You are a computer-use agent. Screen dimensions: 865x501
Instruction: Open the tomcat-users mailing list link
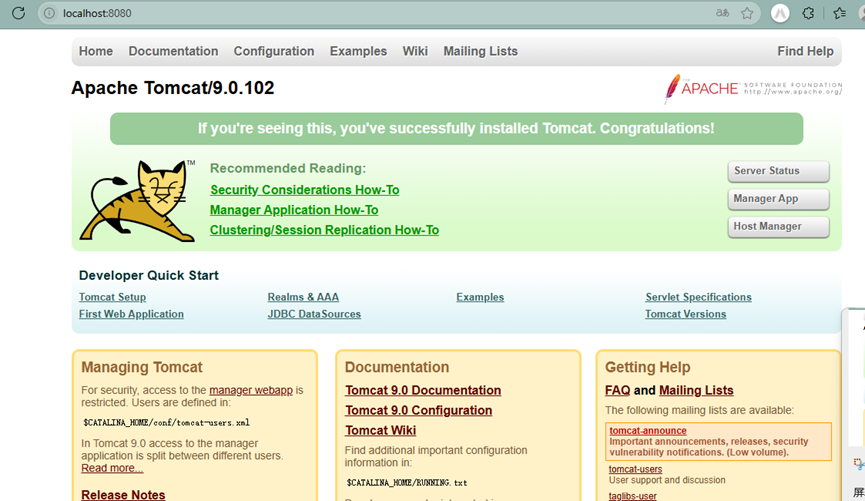pos(636,469)
